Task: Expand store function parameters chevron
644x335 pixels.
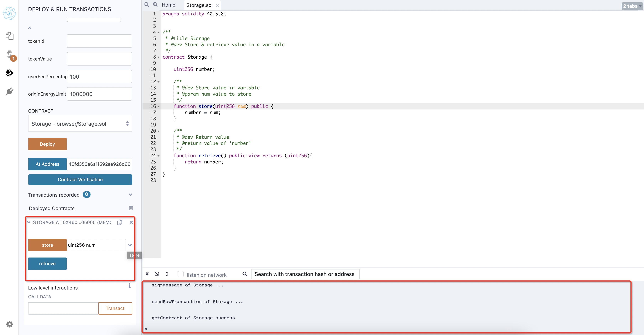Action: pos(130,245)
